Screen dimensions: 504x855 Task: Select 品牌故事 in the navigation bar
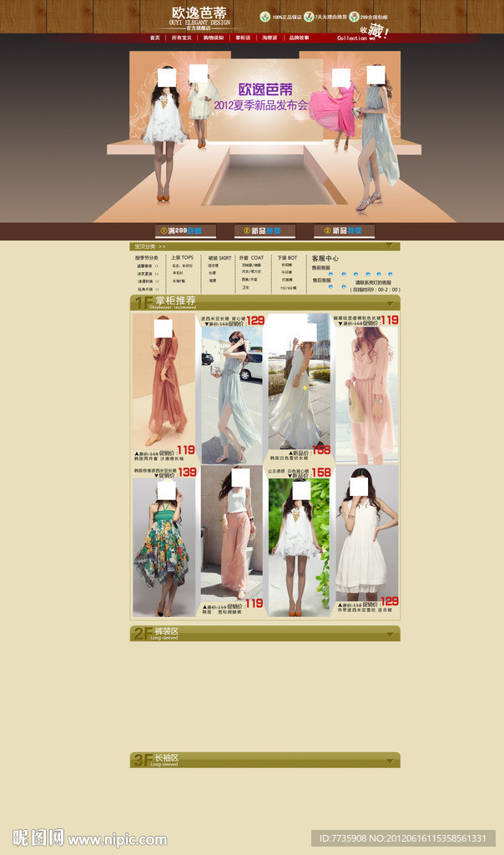299,38
